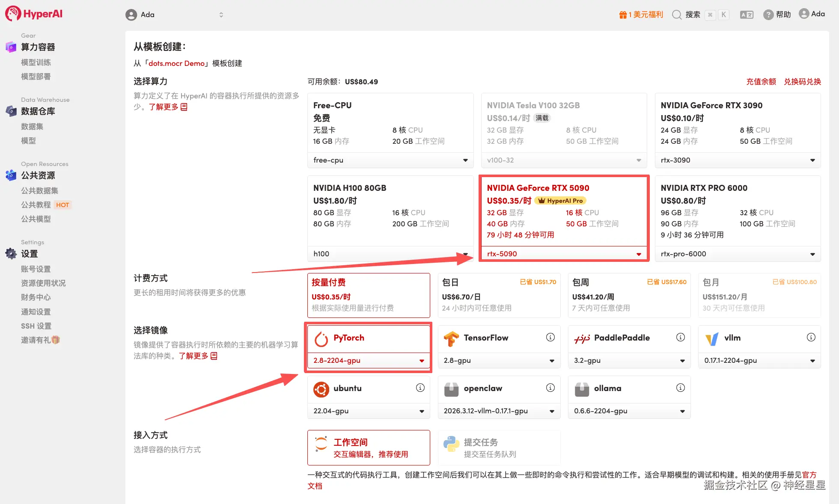Select 包周 weekly billing option
This screenshot has height=504, width=839.
point(629,295)
